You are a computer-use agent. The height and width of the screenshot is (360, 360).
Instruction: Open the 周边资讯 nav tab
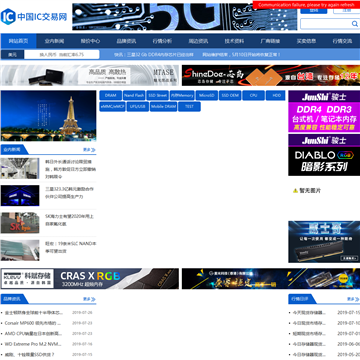click(198, 41)
